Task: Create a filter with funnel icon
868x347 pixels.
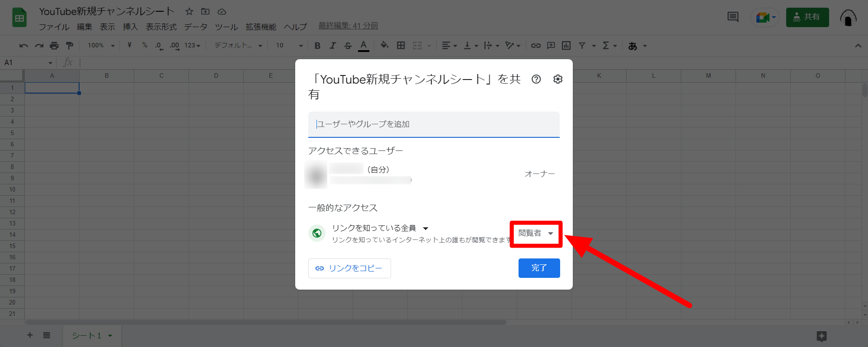Action: (x=582, y=46)
